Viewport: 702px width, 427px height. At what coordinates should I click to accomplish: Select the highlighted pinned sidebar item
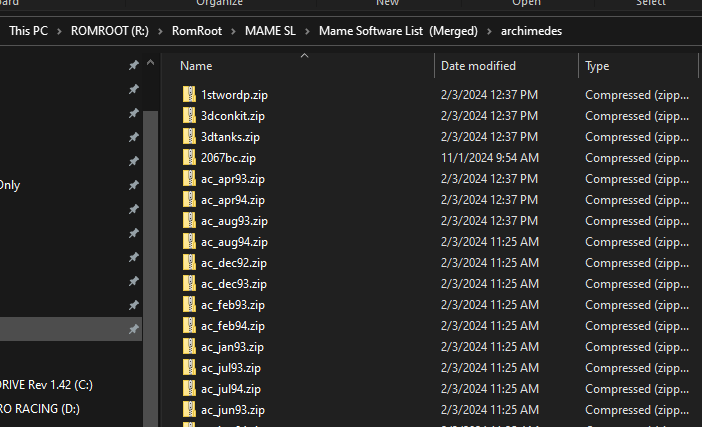[71, 329]
